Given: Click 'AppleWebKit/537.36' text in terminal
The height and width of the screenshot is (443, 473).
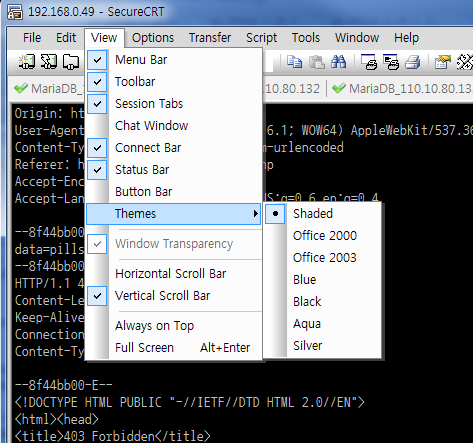Looking at the screenshot, I should (x=412, y=130).
